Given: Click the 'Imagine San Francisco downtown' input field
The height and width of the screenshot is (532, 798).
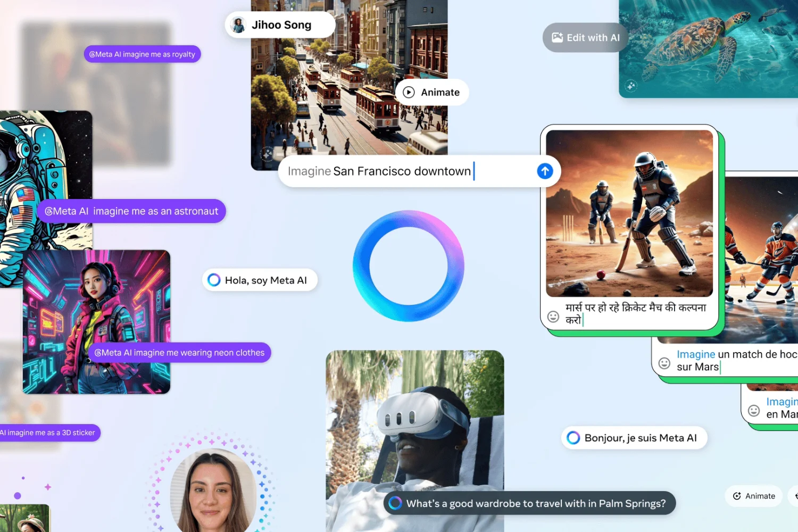Looking at the screenshot, I should 419,171.
